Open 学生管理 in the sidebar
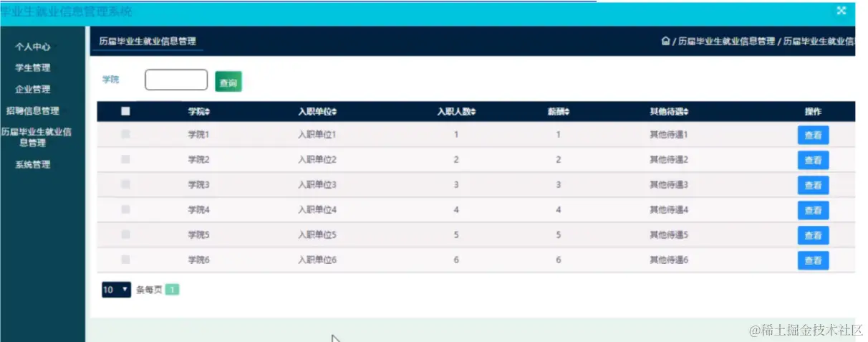Screen dimensions: 868x342 coord(33,68)
